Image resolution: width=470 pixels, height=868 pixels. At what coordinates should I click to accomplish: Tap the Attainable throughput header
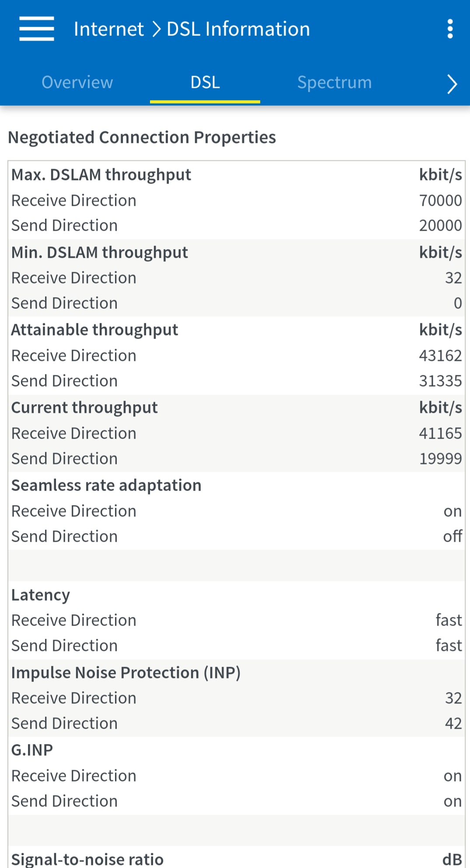coord(95,330)
